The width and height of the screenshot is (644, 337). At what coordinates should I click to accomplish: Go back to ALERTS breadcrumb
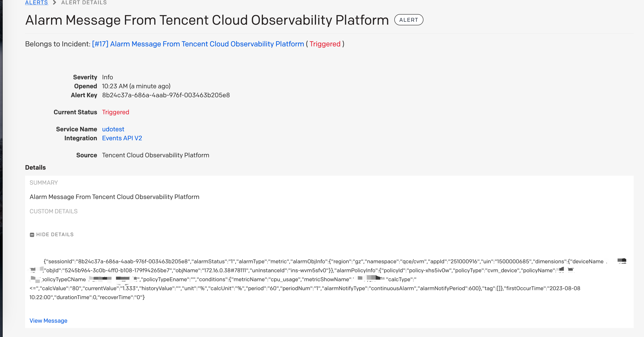click(x=36, y=3)
